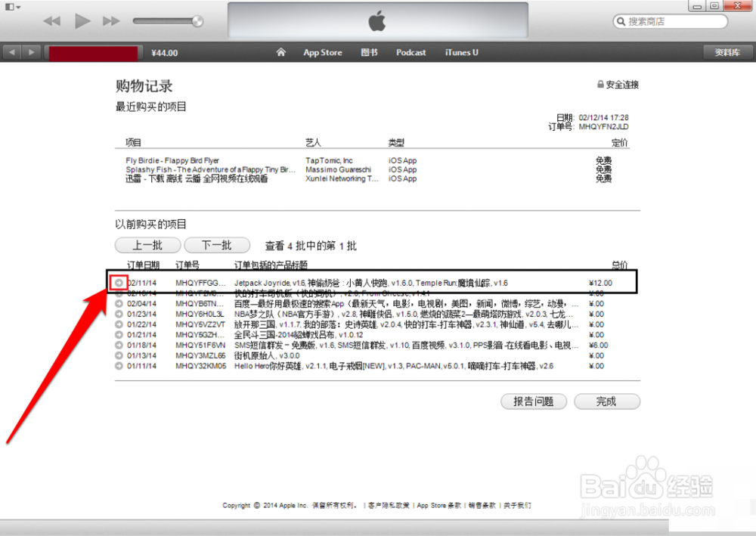The height and width of the screenshot is (536, 756).
Task: Click artist TapTomic, Inc
Action: (329, 160)
